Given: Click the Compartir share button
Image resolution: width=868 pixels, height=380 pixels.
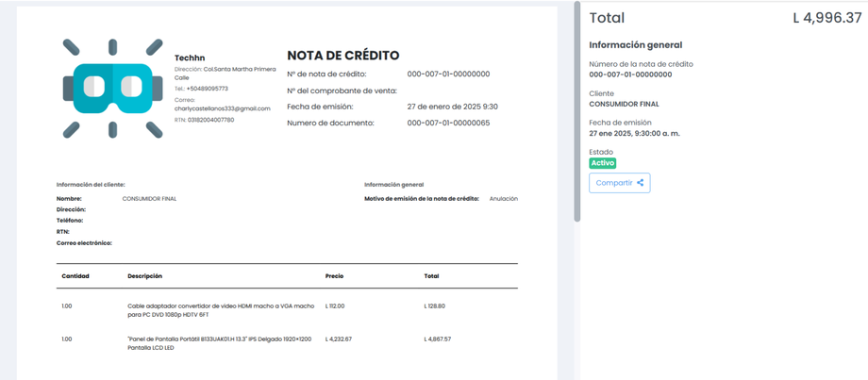Looking at the screenshot, I should tap(620, 183).
